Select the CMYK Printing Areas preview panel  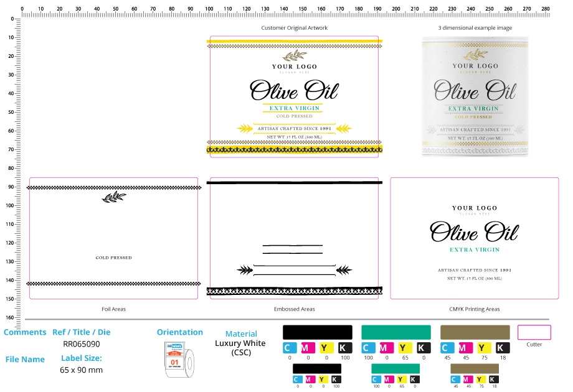(475, 238)
